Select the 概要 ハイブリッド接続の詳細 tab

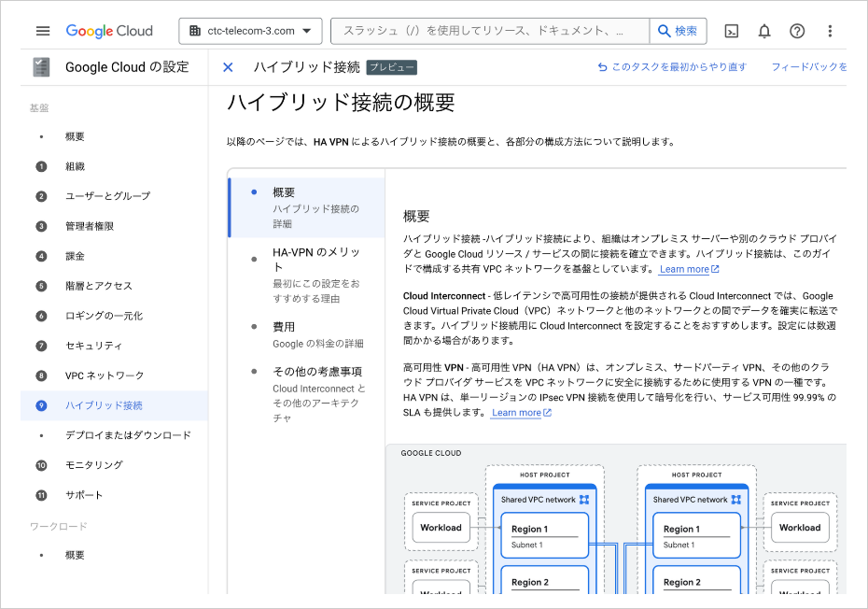coord(307,207)
